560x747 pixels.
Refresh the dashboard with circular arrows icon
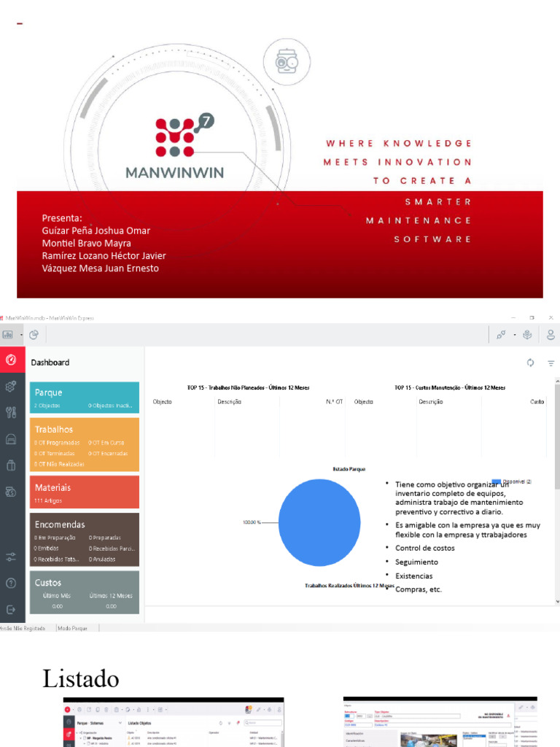pos(531,363)
